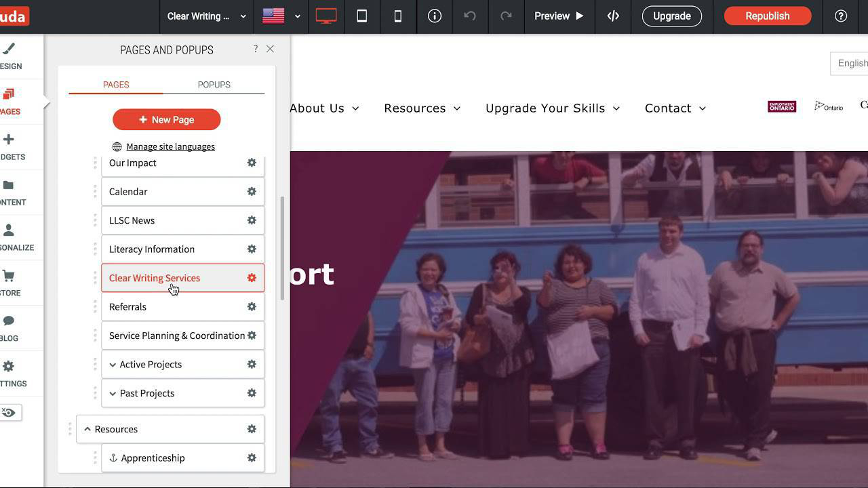Select desktop view icon

pos(326,16)
